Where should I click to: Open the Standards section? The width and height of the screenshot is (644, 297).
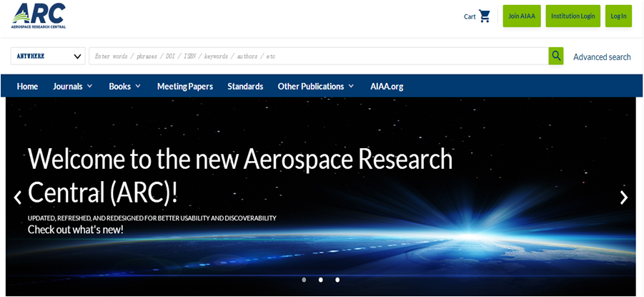[245, 87]
